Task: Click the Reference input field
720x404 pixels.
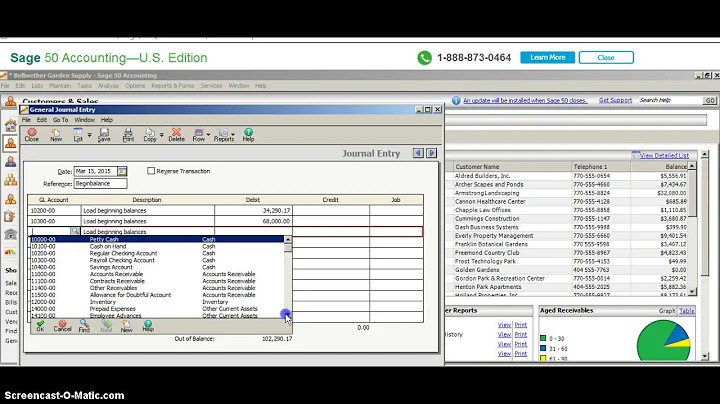Action: click(100, 184)
